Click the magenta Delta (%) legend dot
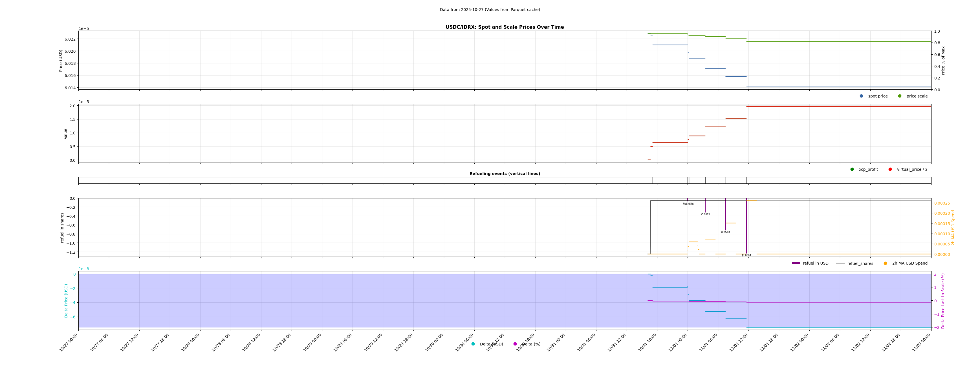980x388 pixels. pyautogui.click(x=515, y=344)
